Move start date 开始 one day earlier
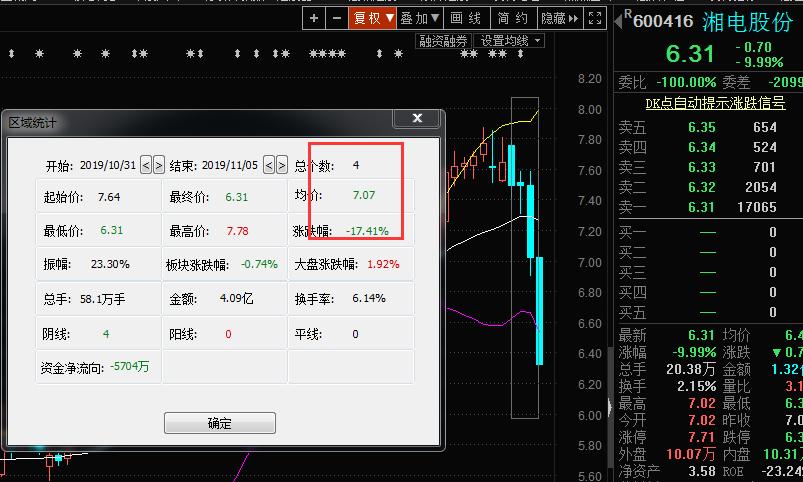The width and height of the screenshot is (803, 482). [146, 165]
